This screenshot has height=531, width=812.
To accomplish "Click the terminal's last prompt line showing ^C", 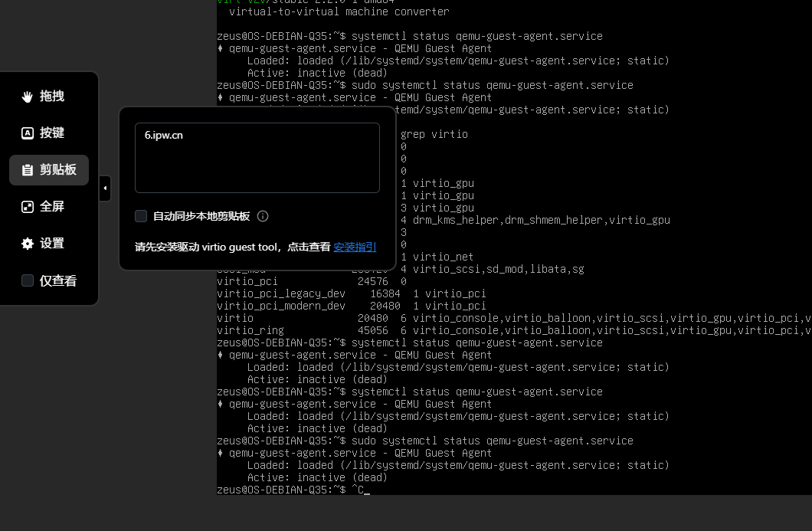I will coord(291,490).
